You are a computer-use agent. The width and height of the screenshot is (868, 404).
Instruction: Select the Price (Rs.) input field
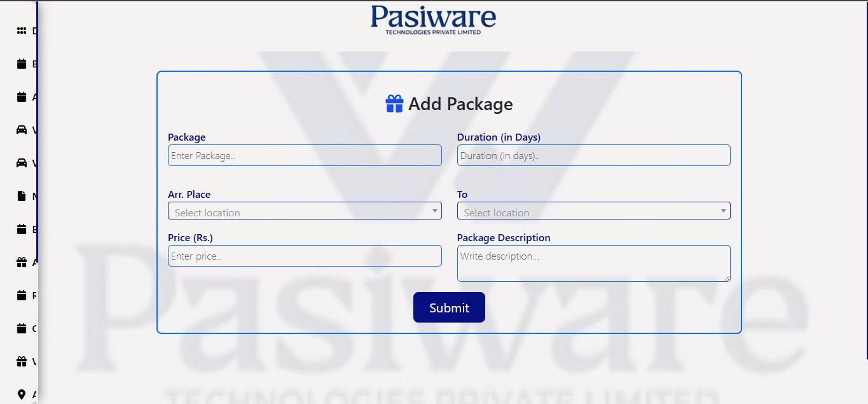pos(305,256)
